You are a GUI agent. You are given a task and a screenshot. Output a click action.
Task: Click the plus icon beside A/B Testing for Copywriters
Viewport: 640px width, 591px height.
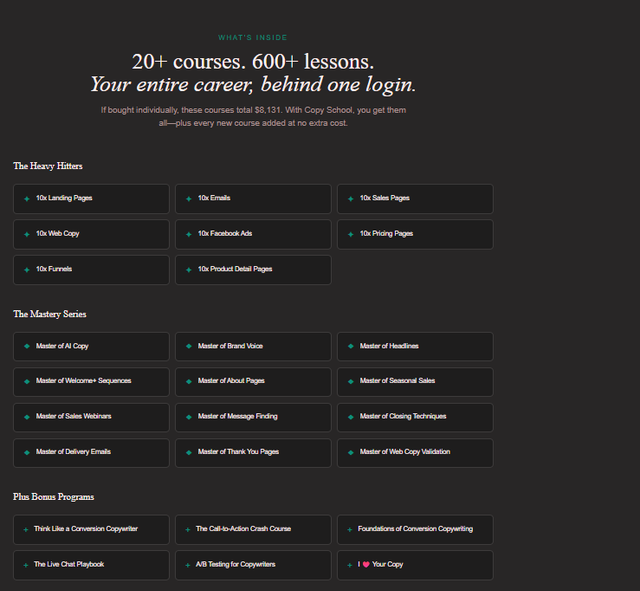tap(188, 565)
